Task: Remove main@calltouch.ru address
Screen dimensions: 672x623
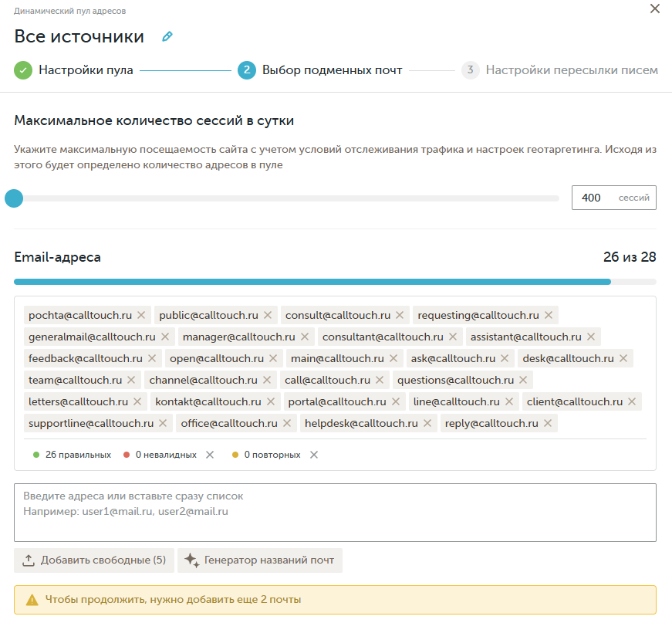Action: (x=393, y=358)
